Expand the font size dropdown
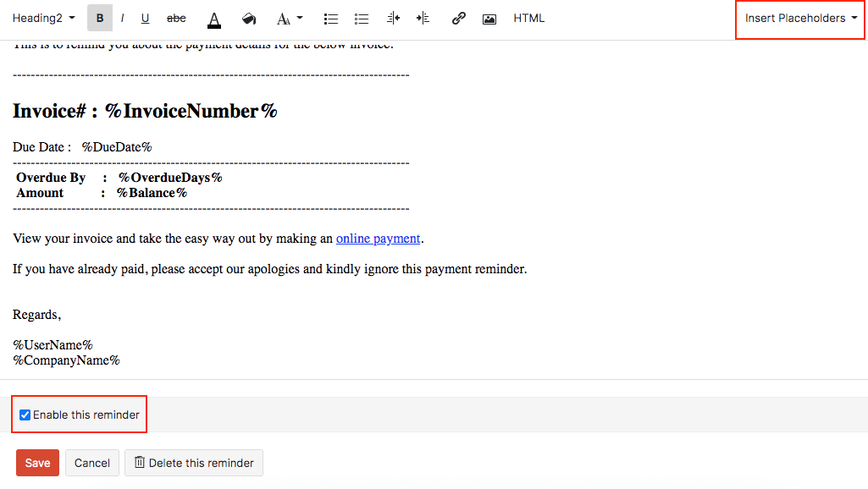 [290, 18]
